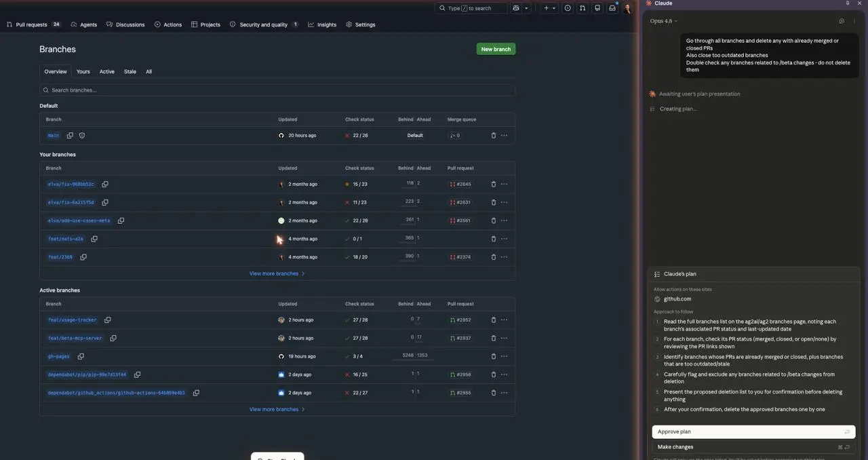Open more options for dependabot/github_actions branch
The height and width of the screenshot is (460, 868).
point(504,393)
